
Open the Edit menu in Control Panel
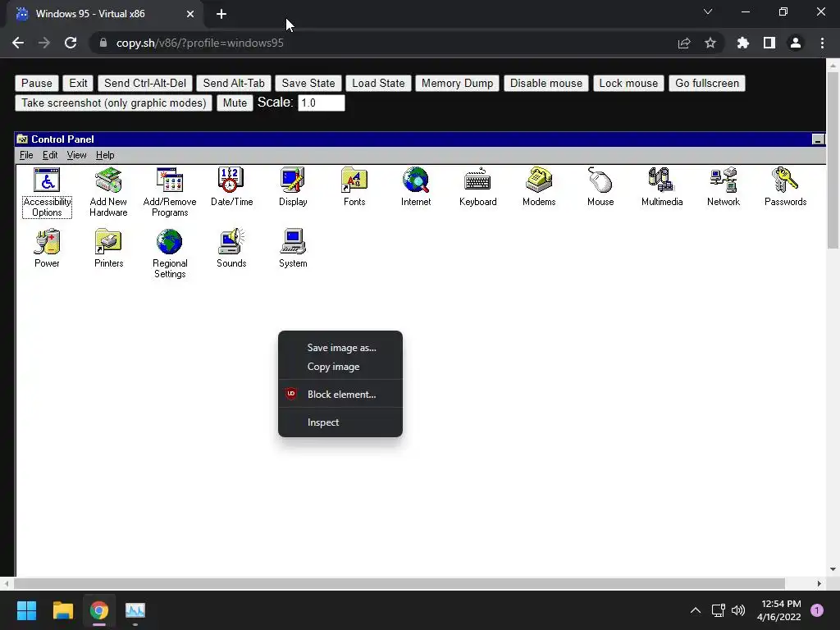(x=50, y=155)
